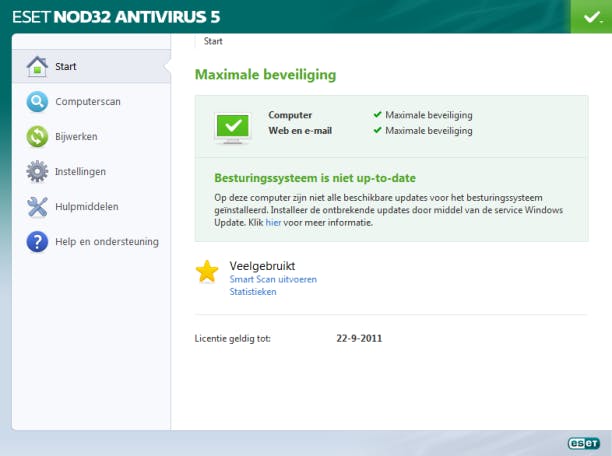Select Hulpmiddelen in the sidebar
612x456 pixels.
(x=91, y=207)
